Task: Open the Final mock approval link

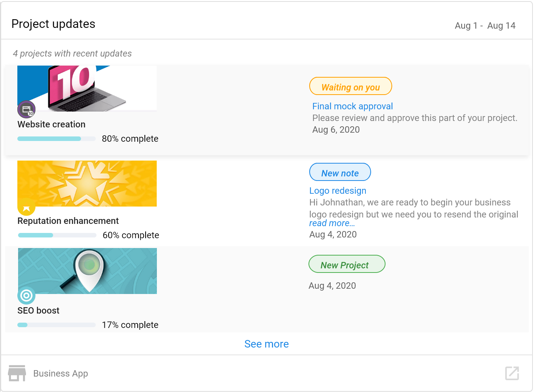Action: [353, 106]
